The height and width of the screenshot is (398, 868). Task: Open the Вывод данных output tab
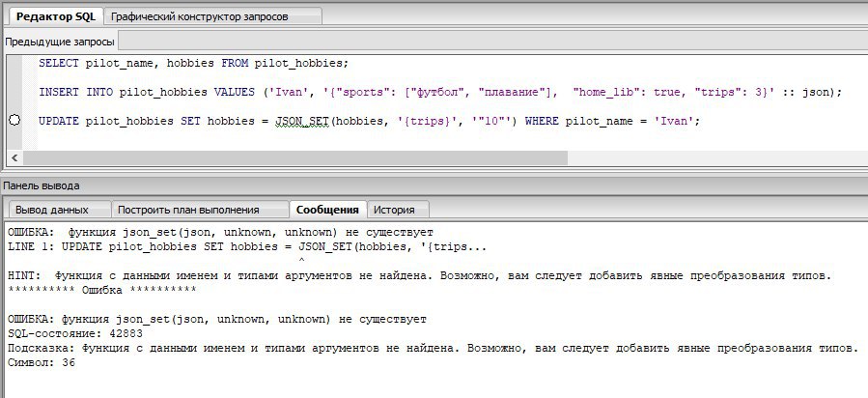tap(52, 210)
